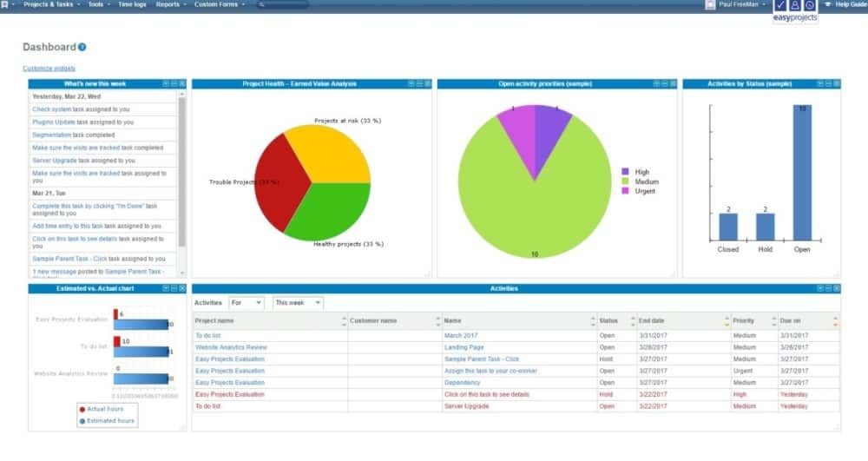
Task: Click the Urgent legend color swatch
Action: tap(625, 191)
